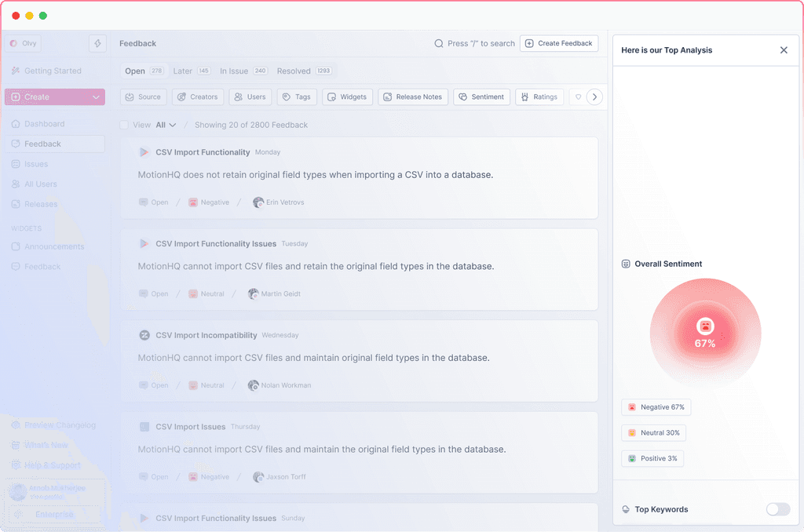Expand the Create dropdown button
The image size is (804, 532).
click(x=55, y=97)
